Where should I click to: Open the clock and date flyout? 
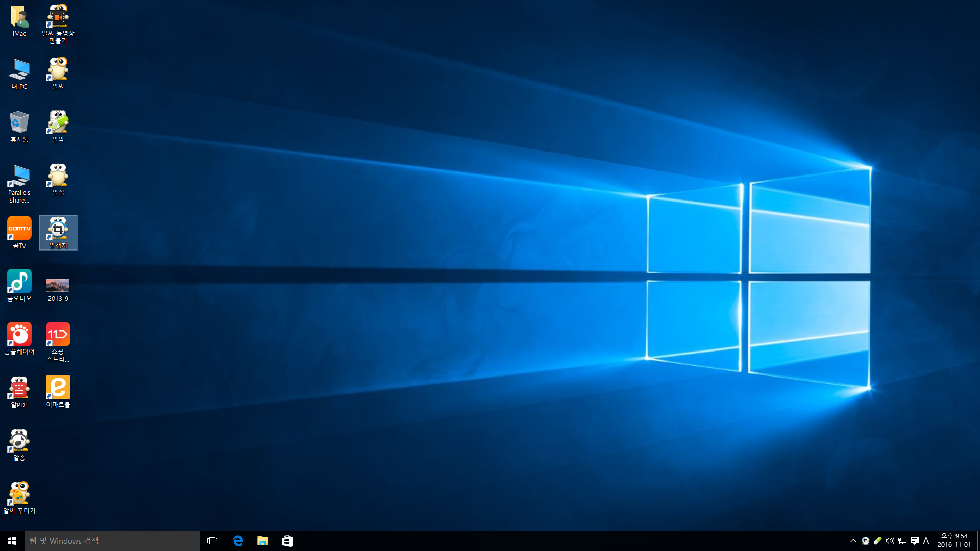pyautogui.click(x=953, y=541)
